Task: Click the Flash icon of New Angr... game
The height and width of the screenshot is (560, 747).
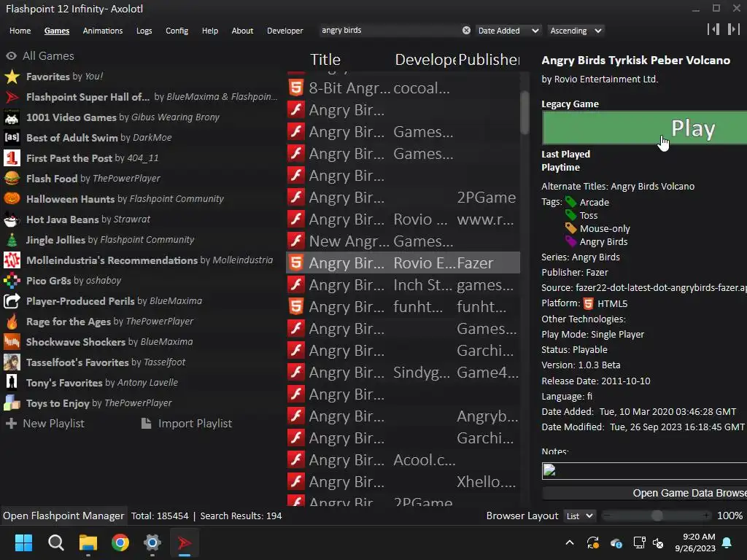Action: 296,241
